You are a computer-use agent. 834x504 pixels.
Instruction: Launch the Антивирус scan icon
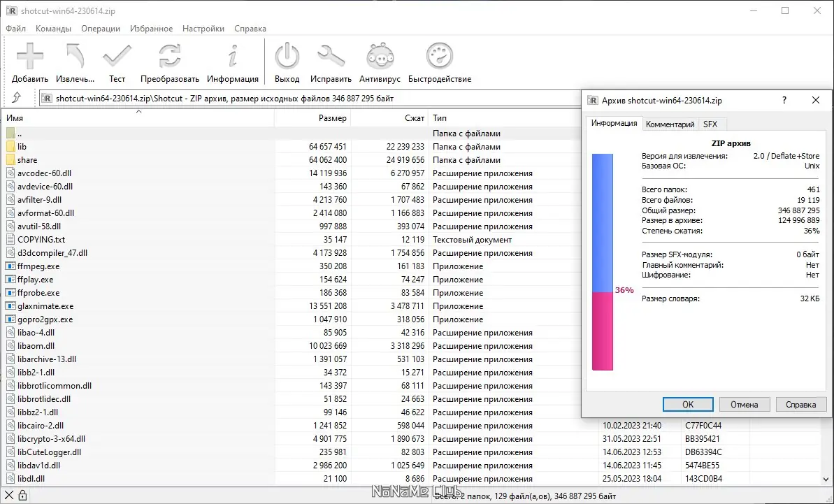380,57
